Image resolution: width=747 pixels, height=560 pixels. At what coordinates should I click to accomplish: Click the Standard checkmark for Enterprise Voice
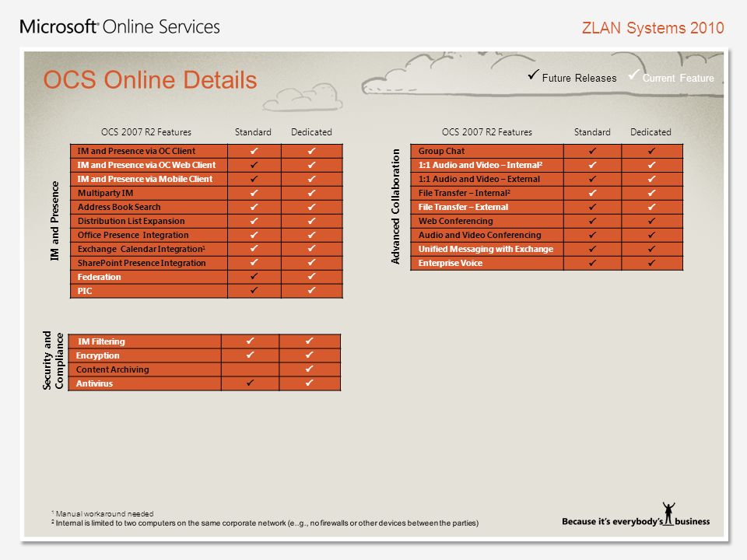tap(592, 262)
